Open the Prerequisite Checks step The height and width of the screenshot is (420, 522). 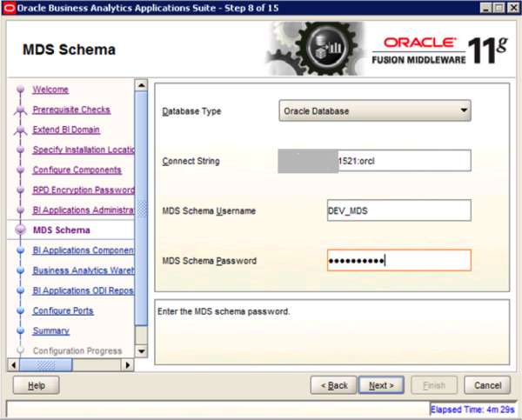[71, 110]
